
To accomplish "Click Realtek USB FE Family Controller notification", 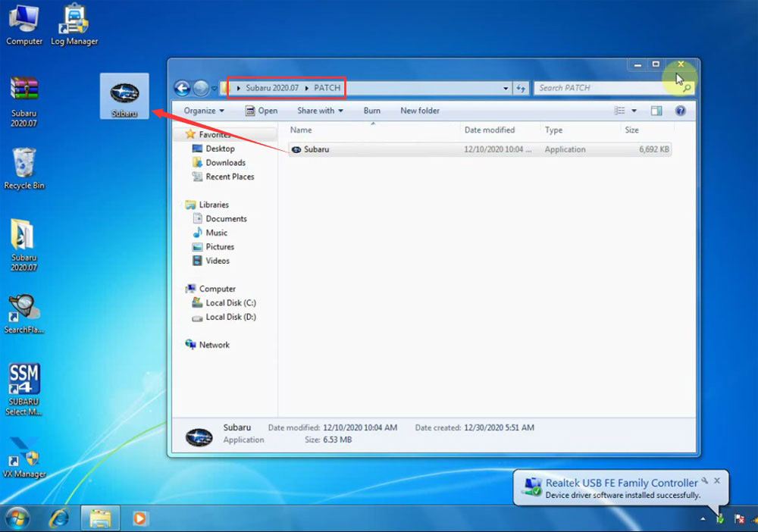I will point(622,483).
